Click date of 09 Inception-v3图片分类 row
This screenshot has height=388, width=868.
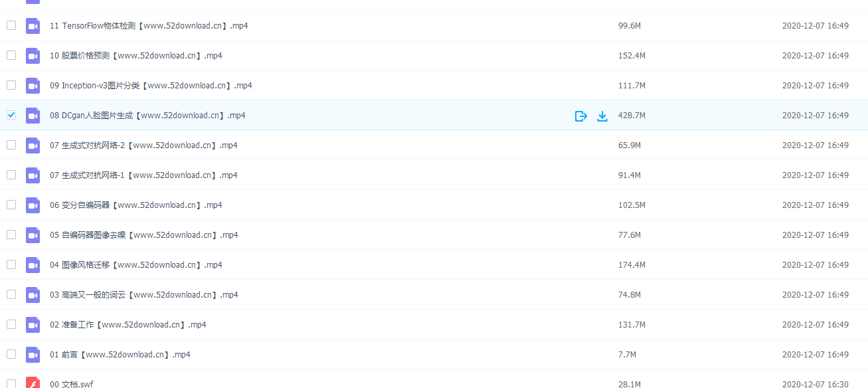pyautogui.click(x=816, y=86)
